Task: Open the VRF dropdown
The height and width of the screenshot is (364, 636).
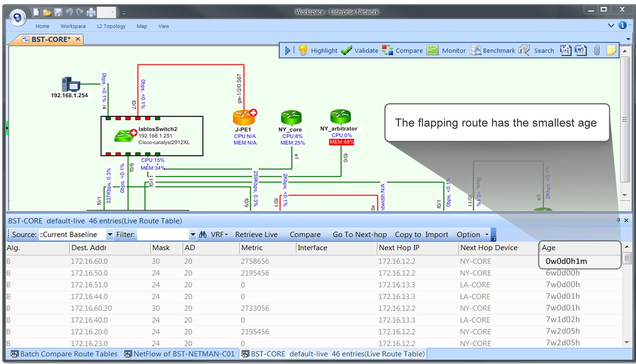Action: click(x=219, y=234)
